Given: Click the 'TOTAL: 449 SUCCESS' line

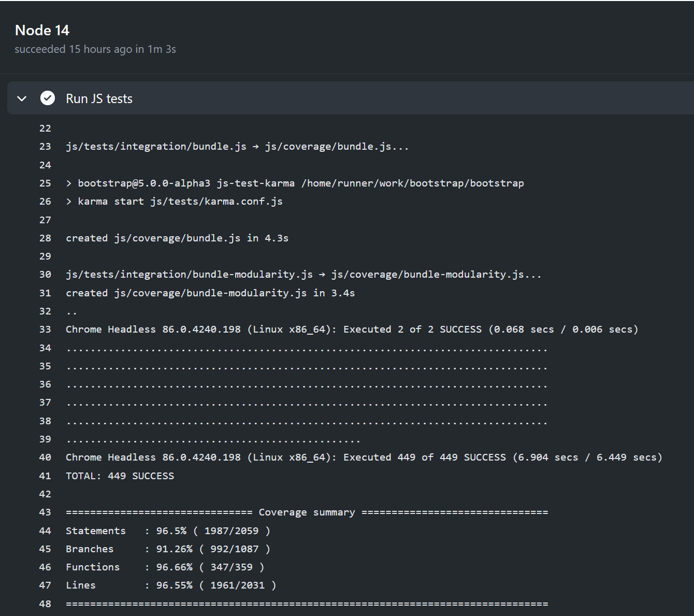Looking at the screenshot, I should tap(120, 476).
